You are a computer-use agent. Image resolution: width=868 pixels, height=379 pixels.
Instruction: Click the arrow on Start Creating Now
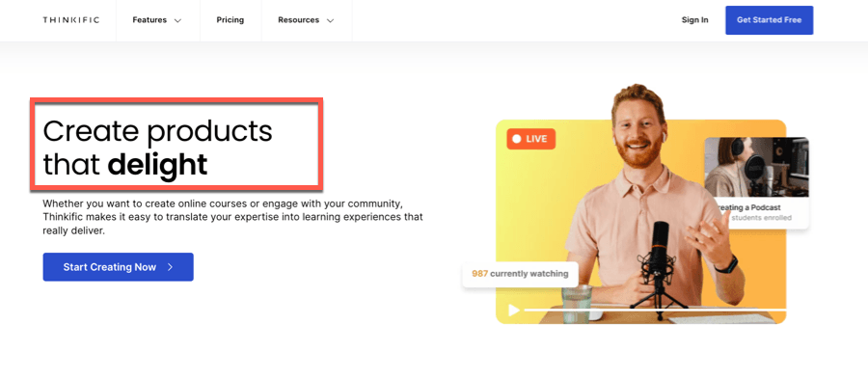point(171,267)
